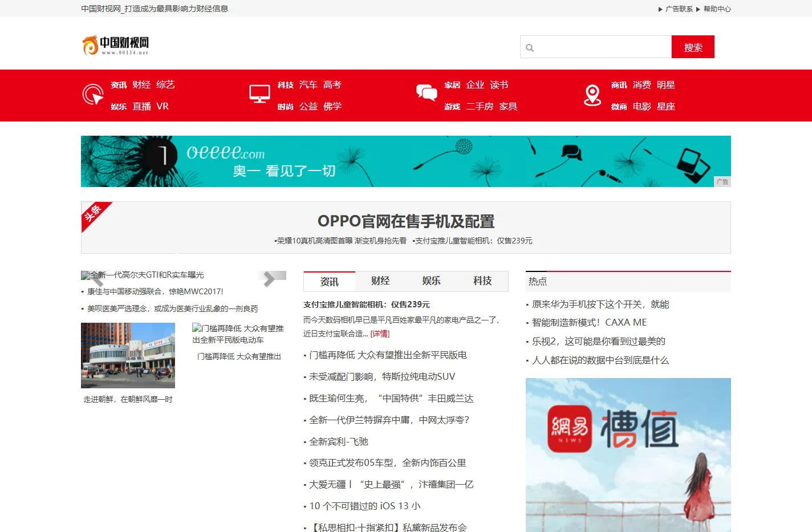812x532 pixels.
Task: Click the 中国财视网 site logo
Action: pos(116,45)
